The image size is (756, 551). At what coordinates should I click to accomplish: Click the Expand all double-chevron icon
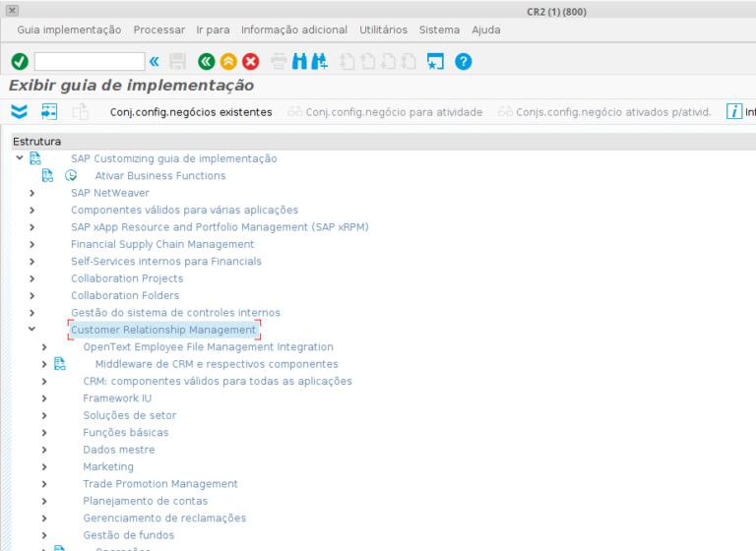tap(20, 111)
